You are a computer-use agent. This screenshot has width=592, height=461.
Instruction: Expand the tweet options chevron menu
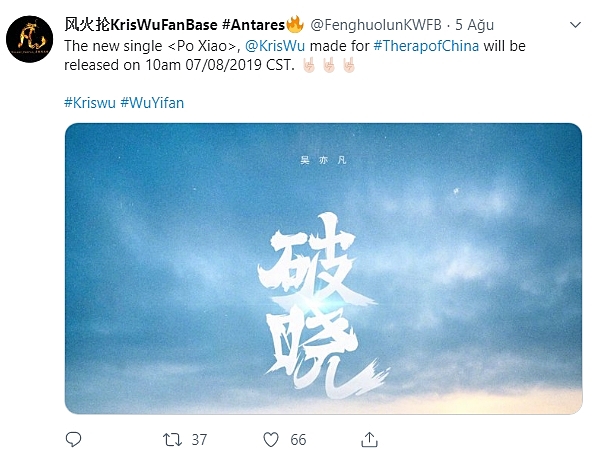pos(575,25)
